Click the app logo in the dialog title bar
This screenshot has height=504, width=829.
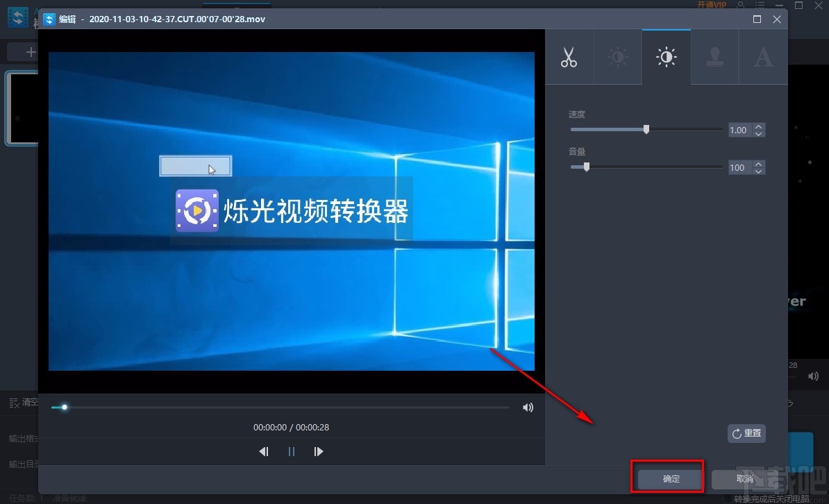coord(49,19)
